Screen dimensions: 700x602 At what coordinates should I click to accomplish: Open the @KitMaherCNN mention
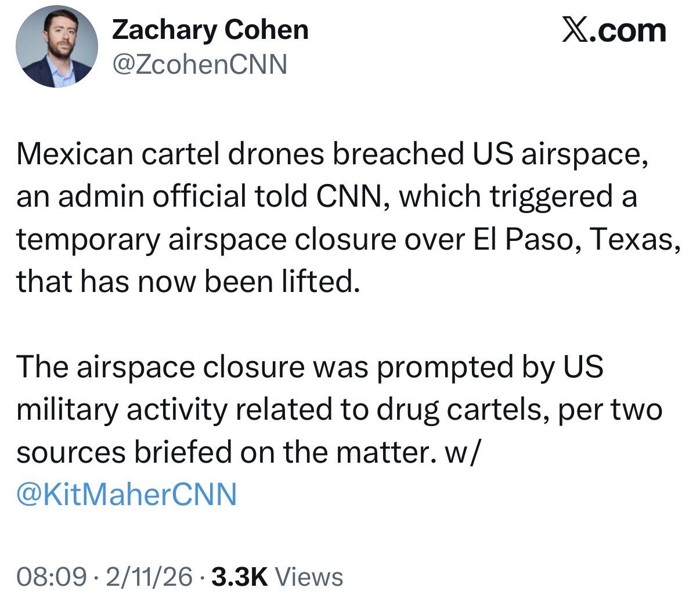[x=127, y=495]
